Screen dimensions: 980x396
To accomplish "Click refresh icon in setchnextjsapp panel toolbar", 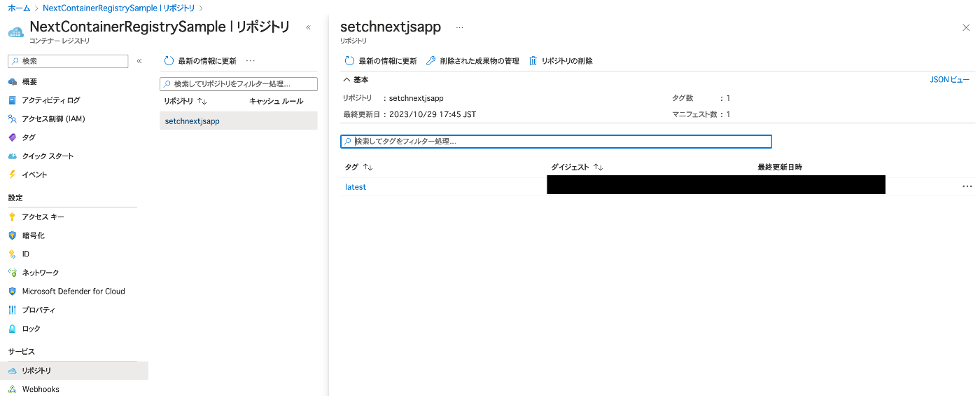I will [349, 61].
